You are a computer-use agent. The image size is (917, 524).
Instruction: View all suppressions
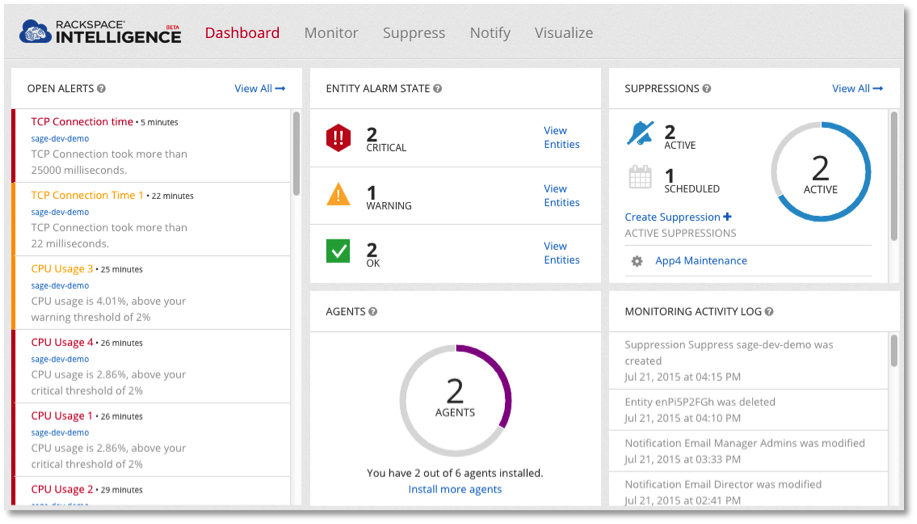tap(857, 88)
